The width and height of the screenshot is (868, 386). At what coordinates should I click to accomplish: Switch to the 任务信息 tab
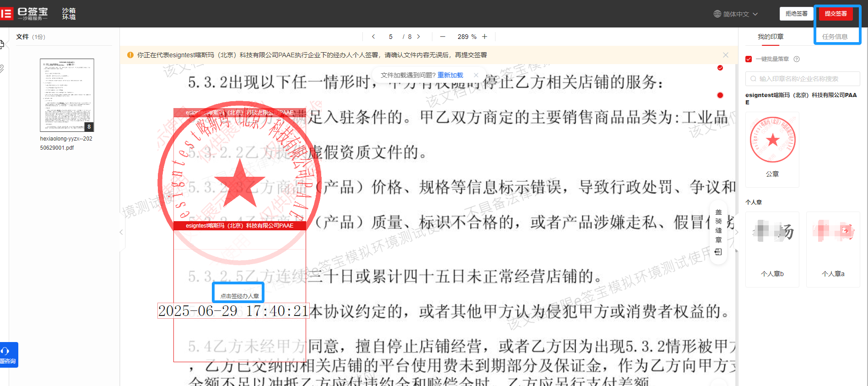click(835, 37)
